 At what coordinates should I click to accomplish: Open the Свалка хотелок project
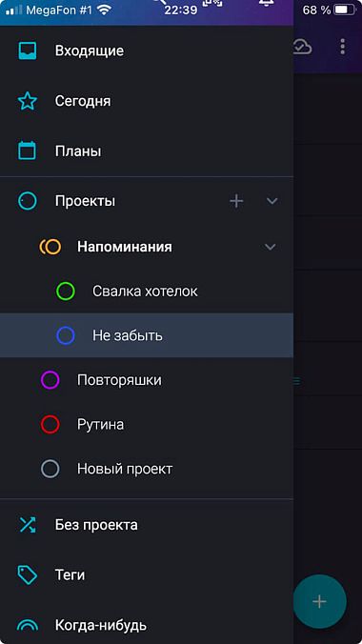(147, 292)
